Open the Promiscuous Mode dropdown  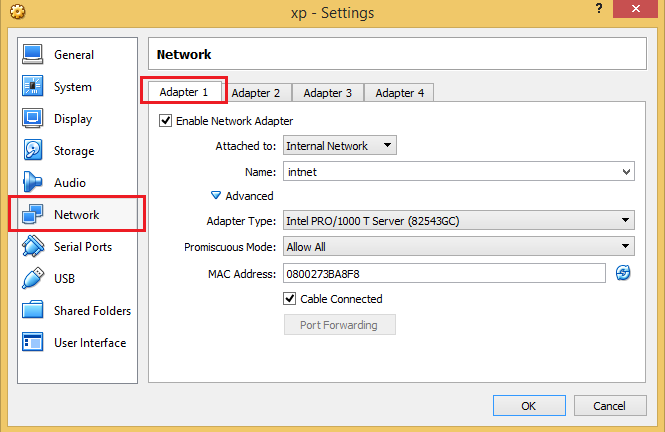(x=458, y=246)
